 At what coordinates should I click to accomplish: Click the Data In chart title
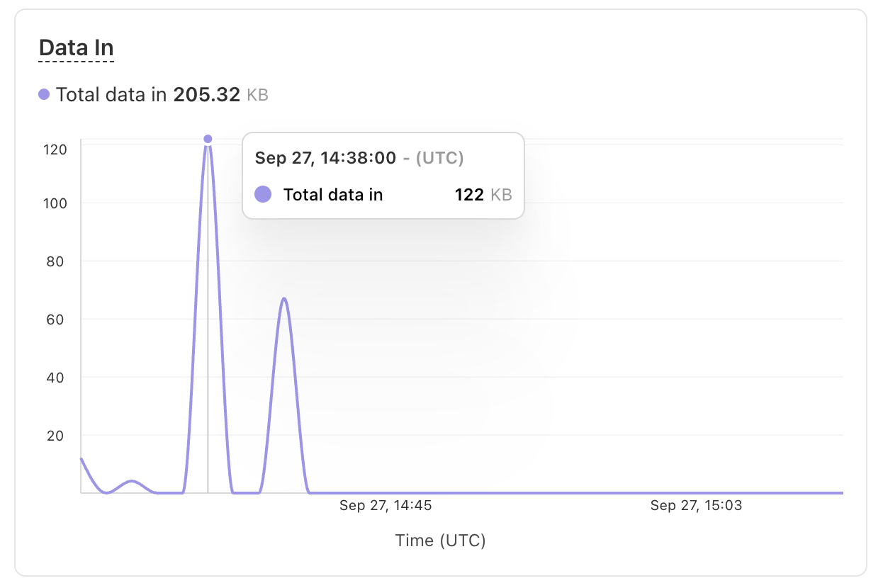[76, 48]
